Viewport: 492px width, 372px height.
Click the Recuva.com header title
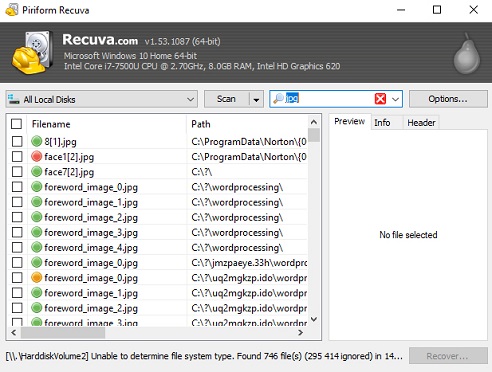click(x=100, y=40)
